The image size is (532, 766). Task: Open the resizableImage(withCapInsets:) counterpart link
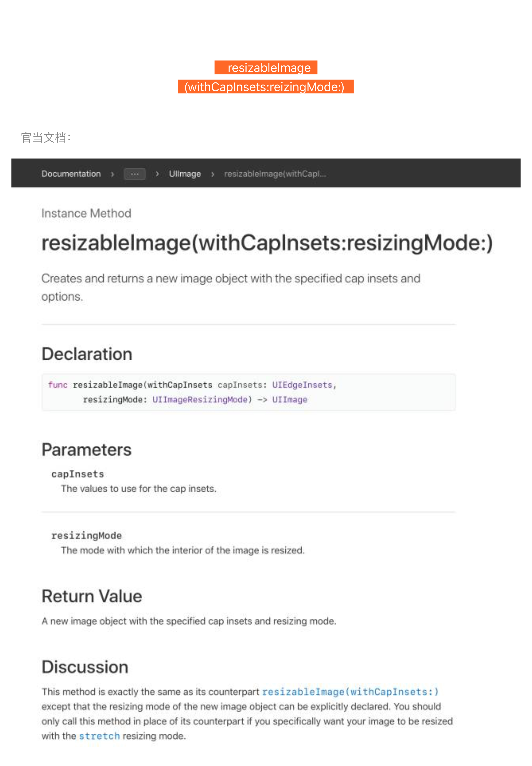(x=350, y=692)
